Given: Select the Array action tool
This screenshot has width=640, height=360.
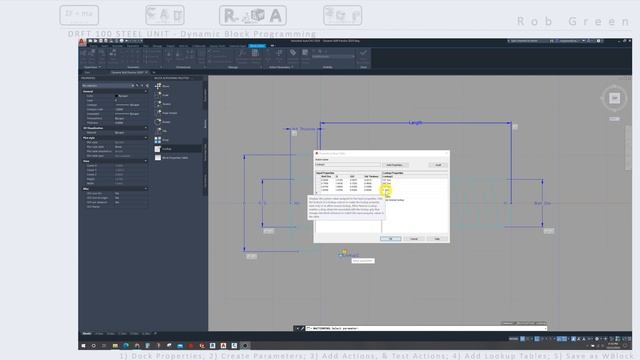Looking at the screenshot, I should click(x=162, y=140).
